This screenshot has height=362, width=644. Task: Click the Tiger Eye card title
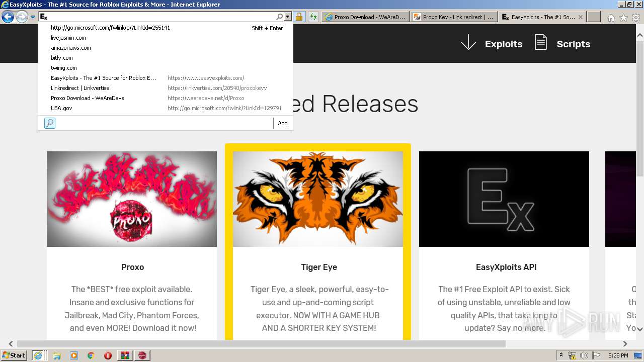(319, 267)
